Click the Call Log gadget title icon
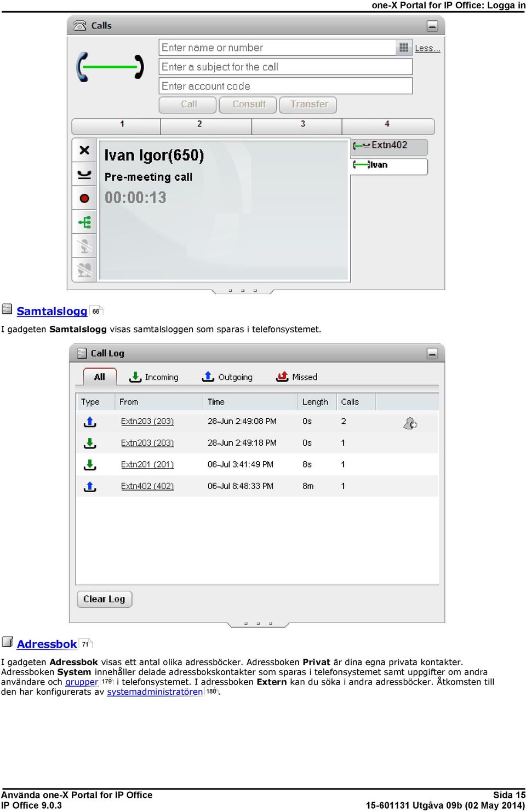This screenshot has height=812, width=526. point(82,353)
